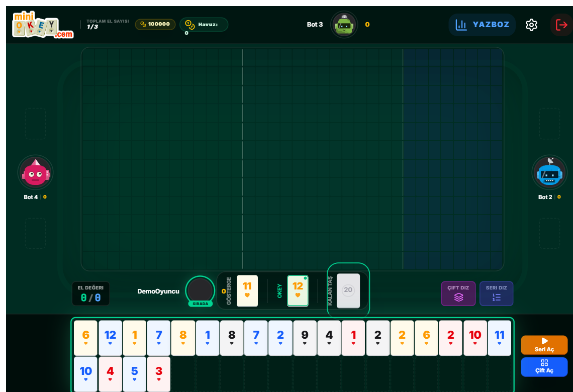
Task: Select Bot 4's pink robot avatar
Action: pos(36,173)
